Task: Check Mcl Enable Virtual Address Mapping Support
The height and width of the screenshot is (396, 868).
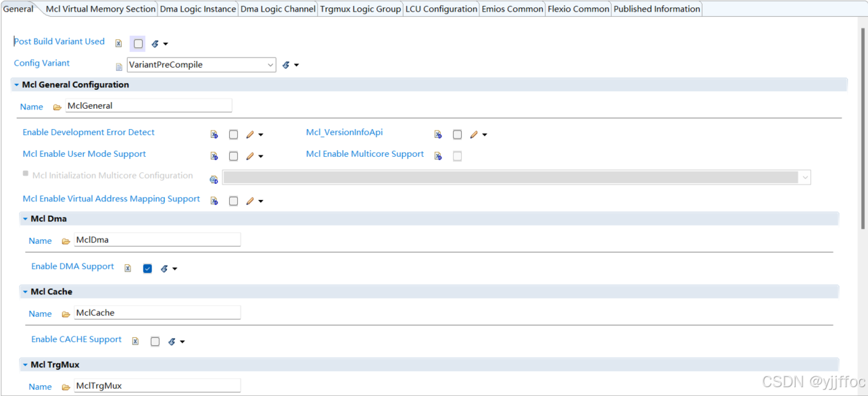Action: [x=233, y=201]
